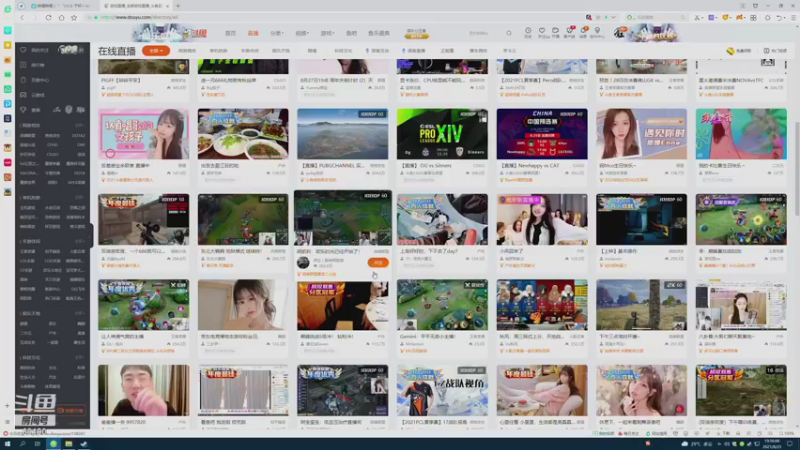800x450 pixels.
Task: Open the ESL Pro League XIV stream thumbnail
Action: (442, 134)
